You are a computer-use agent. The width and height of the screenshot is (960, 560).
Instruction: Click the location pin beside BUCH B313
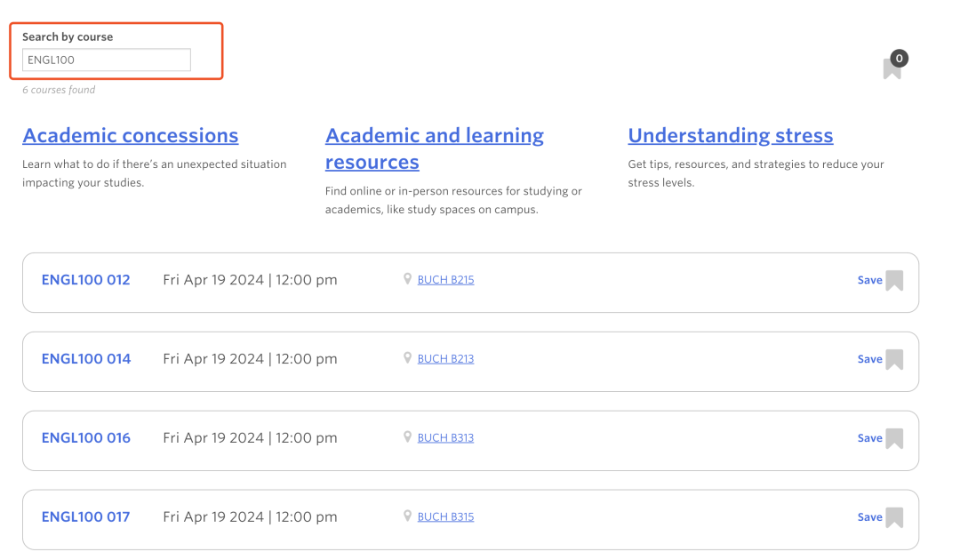[x=408, y=437]
